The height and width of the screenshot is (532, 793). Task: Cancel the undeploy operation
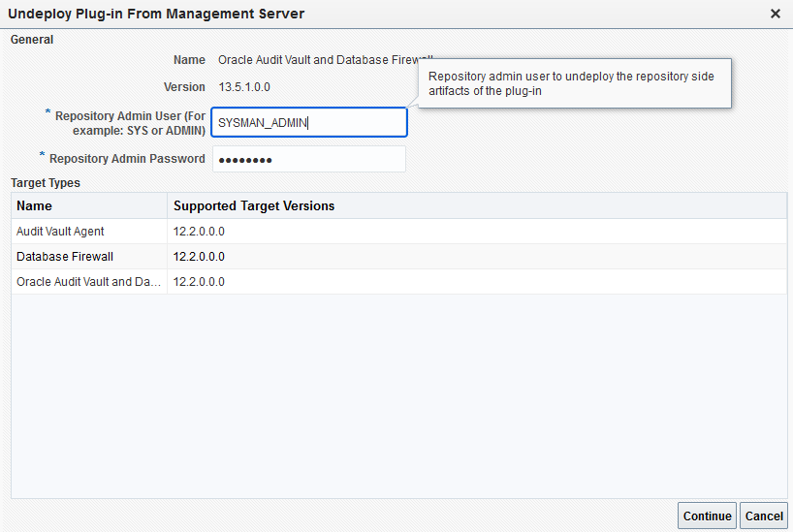764,516
